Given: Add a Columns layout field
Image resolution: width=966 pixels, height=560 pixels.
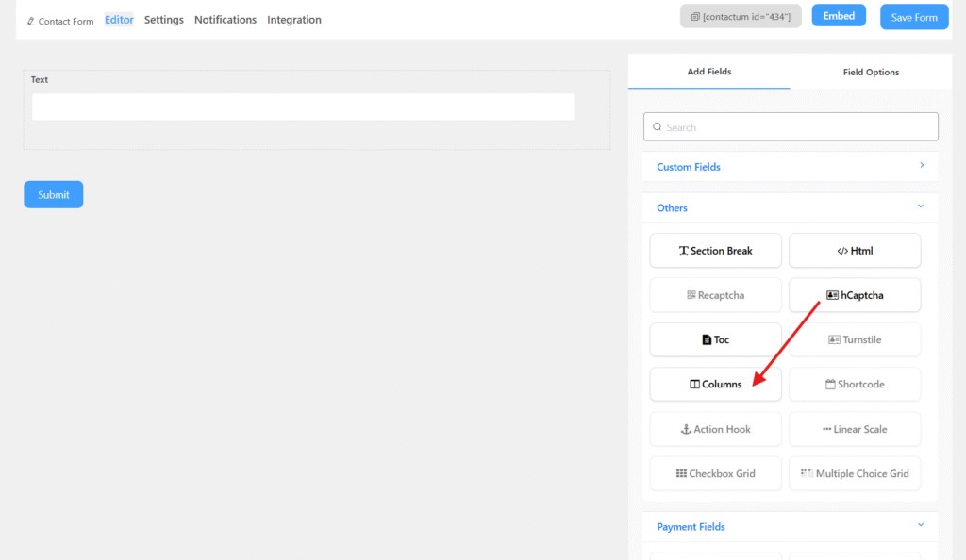Looking at the screenshot, I should pyautogui.click(x=715, y=385).
